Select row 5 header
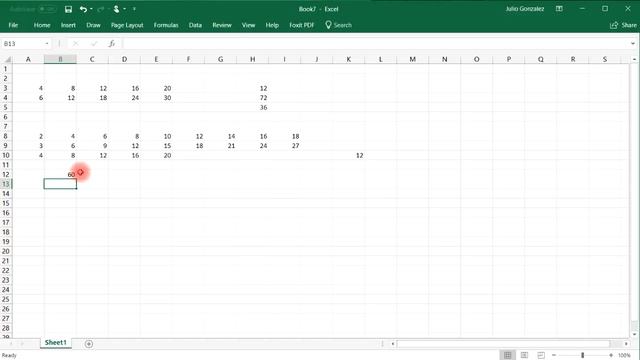Image resolution: width=640 pixels, height=360 pixels. pyautogui.click(x=6, y=107)
